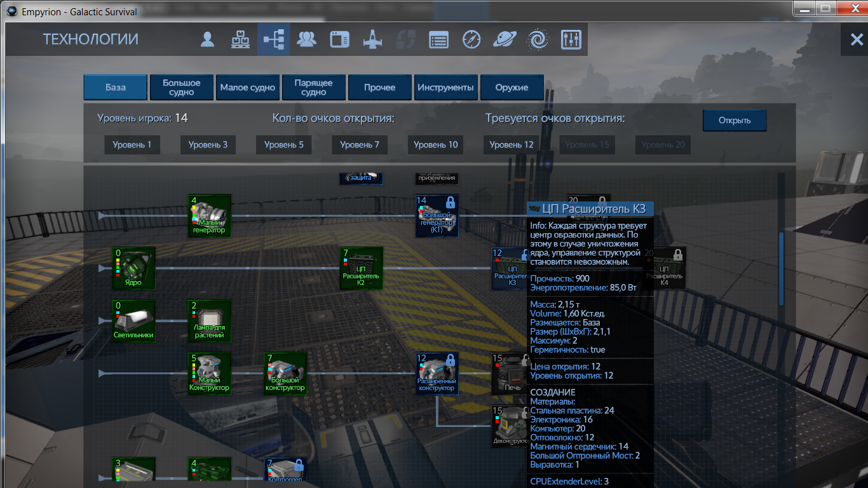Screen dimensions: 868x488
Task: Switch to the Большое судно tab
Action: [x=182, y=88]
